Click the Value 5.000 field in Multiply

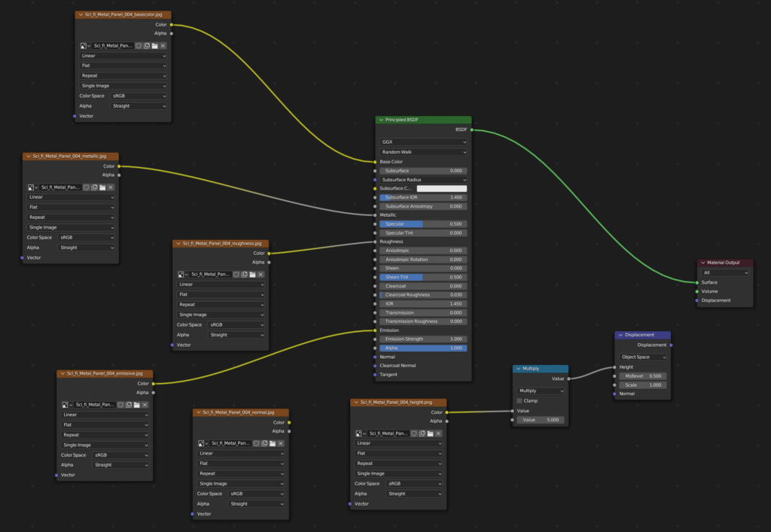pyautogui.click(x=540, y=420)
